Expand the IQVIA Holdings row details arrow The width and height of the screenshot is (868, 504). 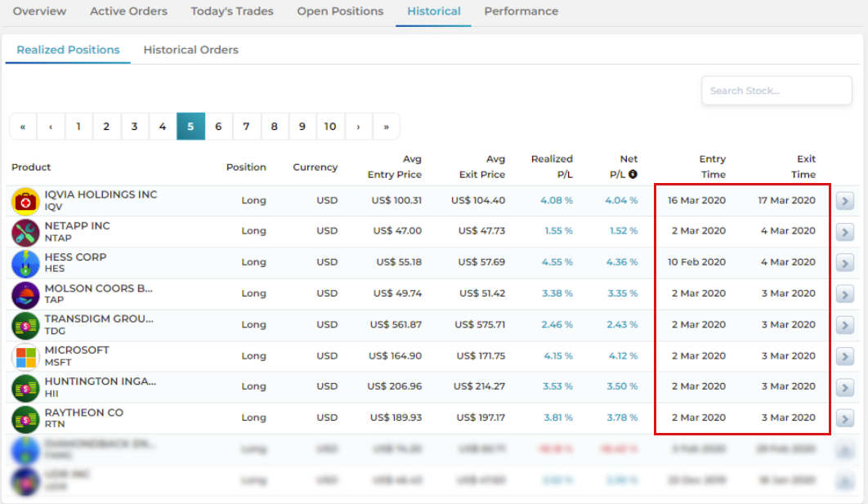pos(845,201)
